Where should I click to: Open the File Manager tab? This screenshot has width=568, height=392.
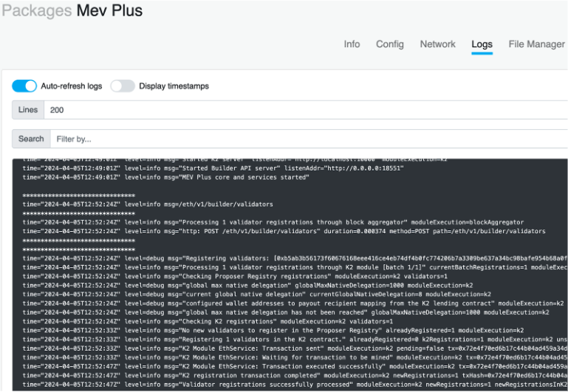(x=536, y=44)
